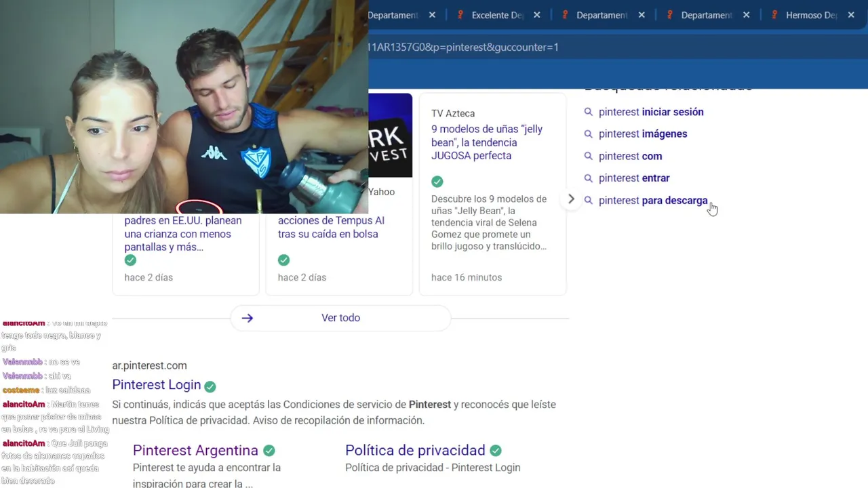868x488 pixels.
Task: Click the green verified badge beside Pinterest Login
Action: click(210, 386)
